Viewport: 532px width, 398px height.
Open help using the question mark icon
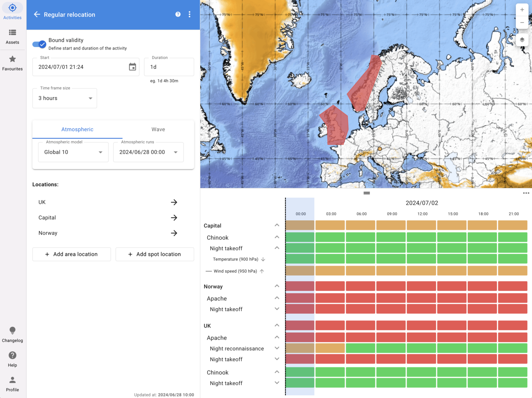[178, 14]
